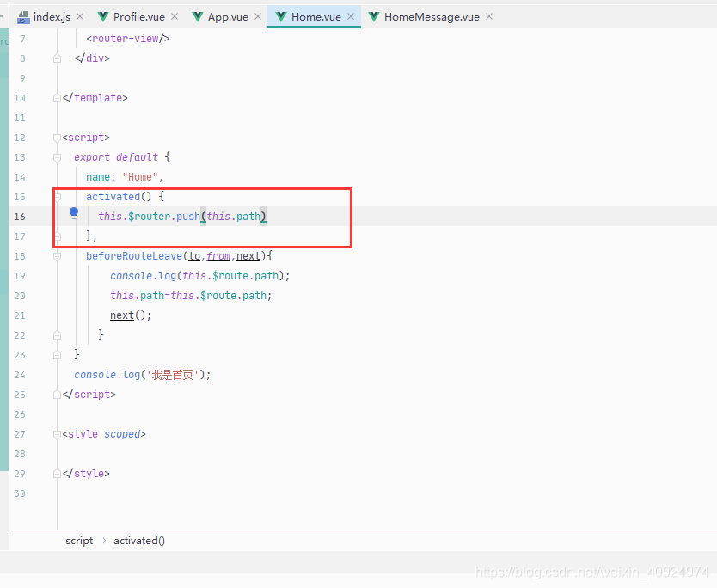The width and height of the screenshot is (717, 588).
Task: Collapse beforeRouteLeave fold on line 18
Action: (x=57, y=256)
